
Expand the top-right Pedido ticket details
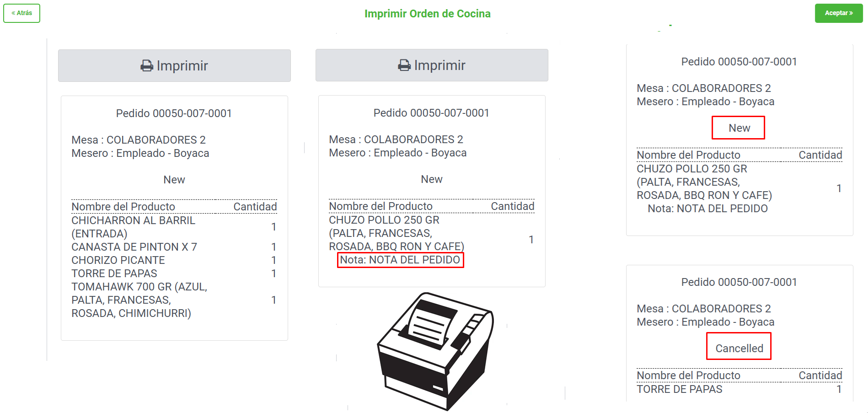click(739, 61)
